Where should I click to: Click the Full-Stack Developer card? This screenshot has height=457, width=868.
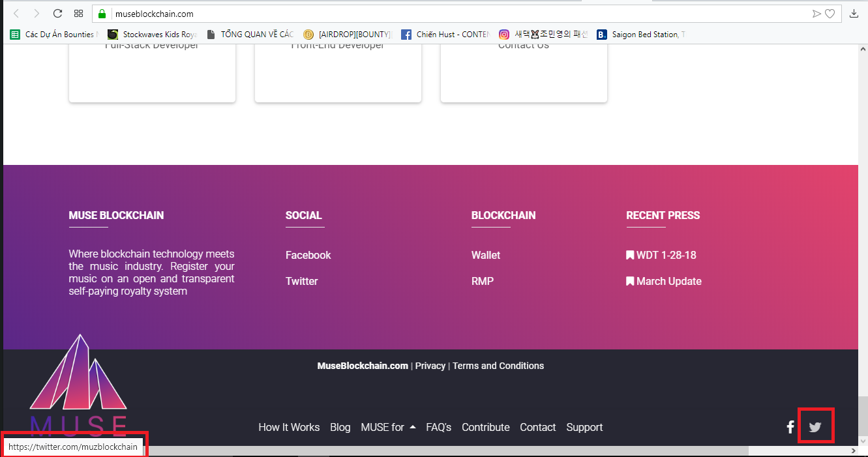click(x=152, y=73)
